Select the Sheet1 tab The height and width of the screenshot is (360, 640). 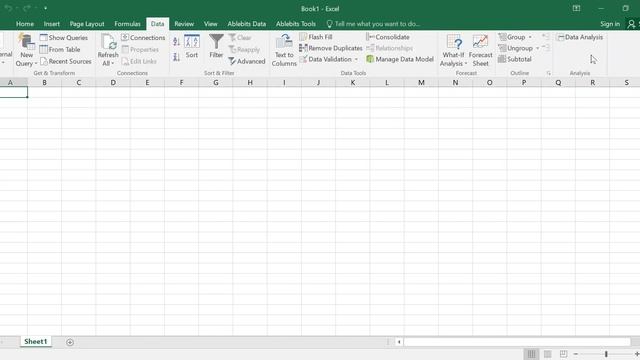point(36,342)
